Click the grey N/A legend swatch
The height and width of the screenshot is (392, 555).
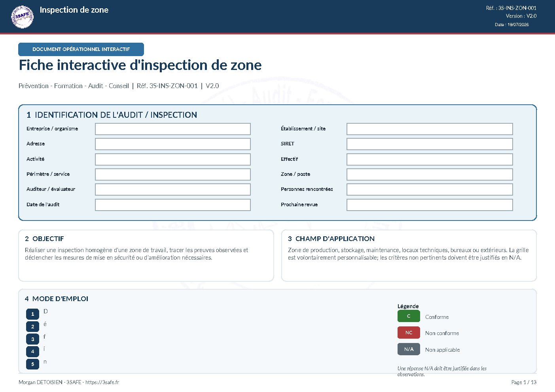[409, 349]
